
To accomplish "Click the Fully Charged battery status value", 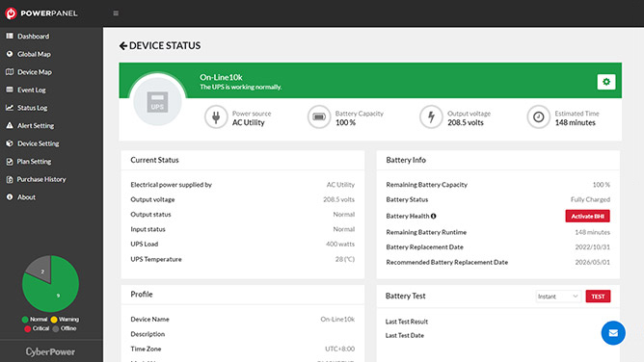I will [x=590, y=199].
